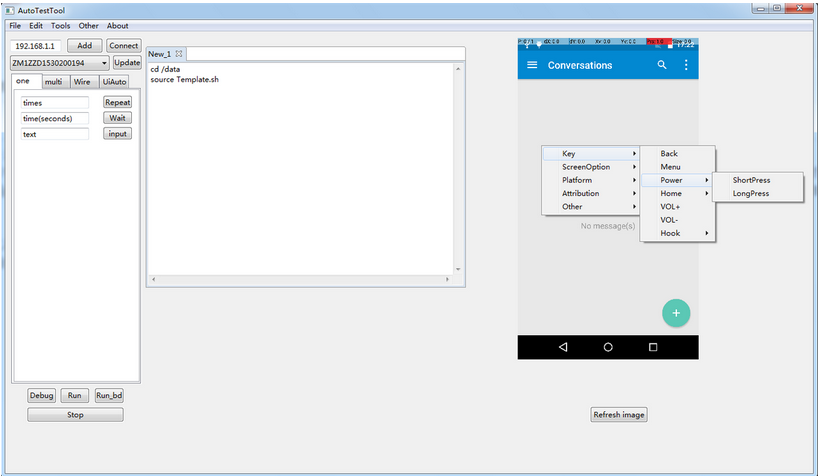Switch to the multi tab
Image resolution: width=818 pixels, height=476 pixels.
[x=54, y=82]
